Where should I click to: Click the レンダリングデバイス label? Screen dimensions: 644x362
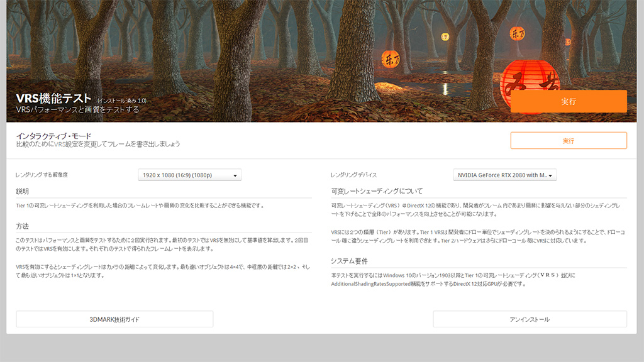click(x=353, y=175)
